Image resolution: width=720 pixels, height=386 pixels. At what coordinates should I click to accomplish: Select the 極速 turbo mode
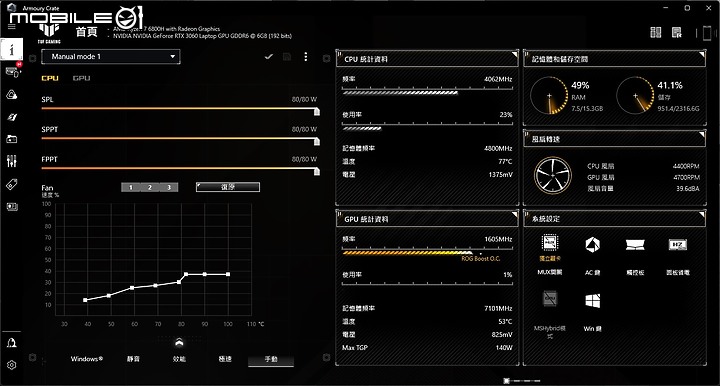click(225, 359)
